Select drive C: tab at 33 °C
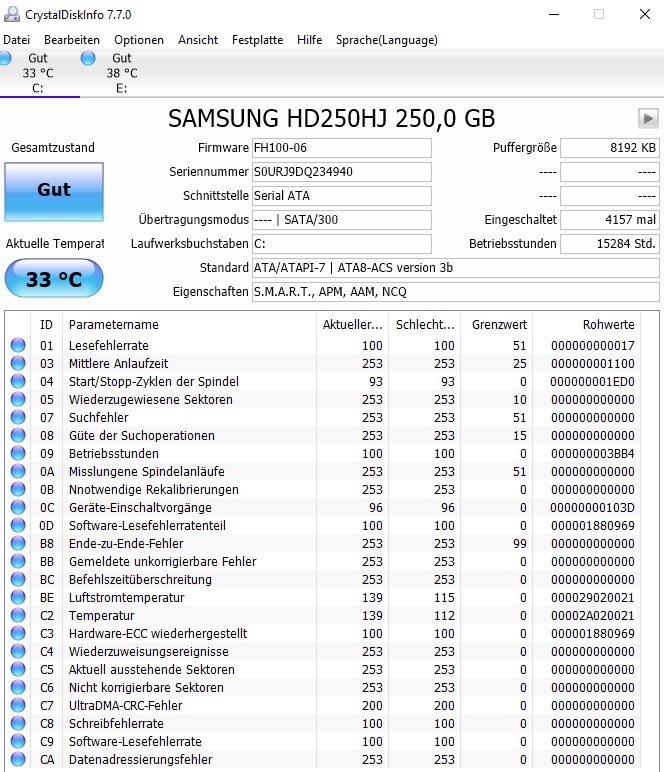The height and width of the screenshot is (772, 664). pyautogui.click(x=38, y=73)
